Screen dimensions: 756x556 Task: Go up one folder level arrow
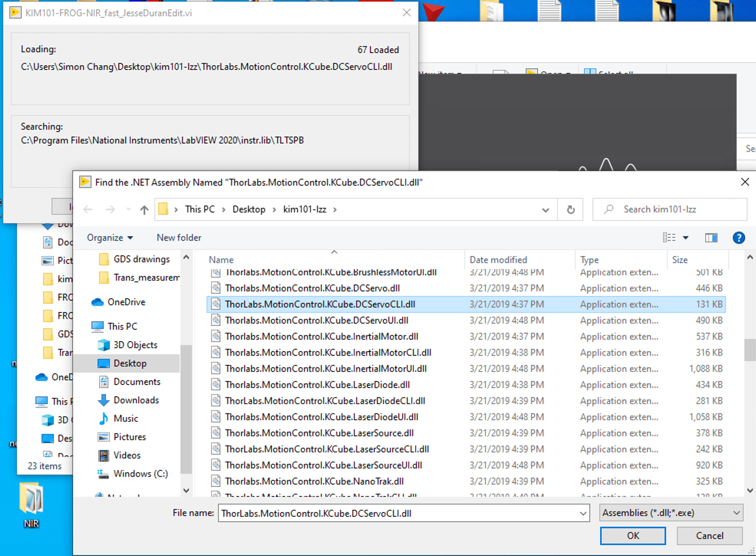tap(144, 210)
